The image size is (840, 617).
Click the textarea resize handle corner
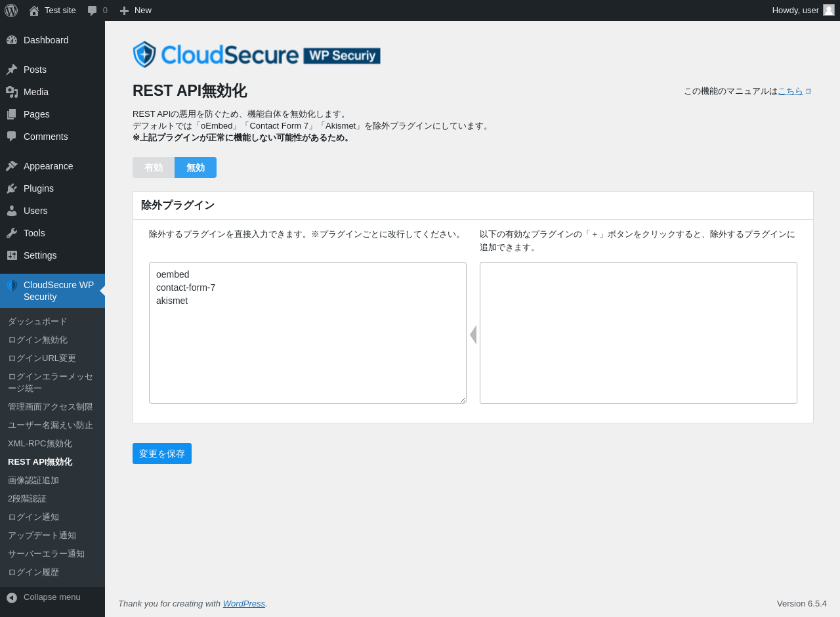tap(463, 400)
